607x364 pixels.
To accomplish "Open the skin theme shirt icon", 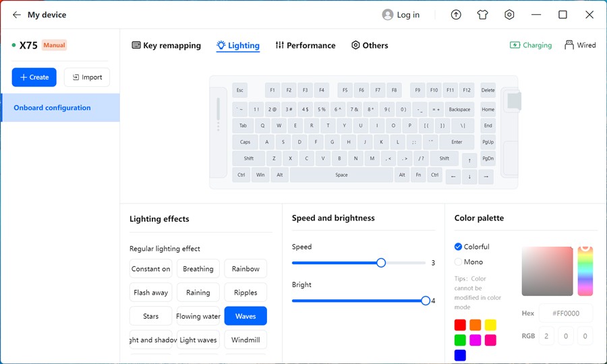I will [482, 15].
